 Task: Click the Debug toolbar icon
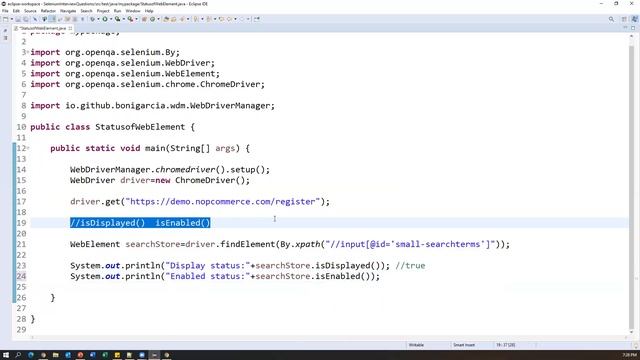pos(93,19)
